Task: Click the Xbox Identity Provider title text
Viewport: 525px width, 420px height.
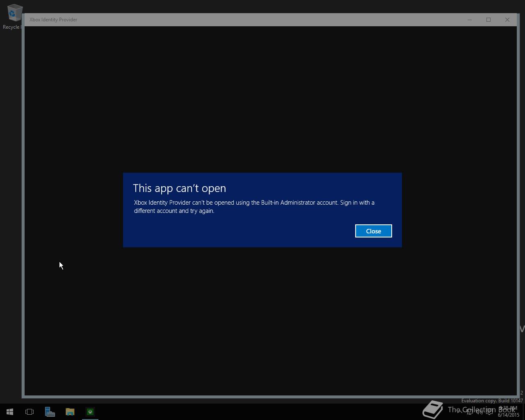Action: [53, 20]
